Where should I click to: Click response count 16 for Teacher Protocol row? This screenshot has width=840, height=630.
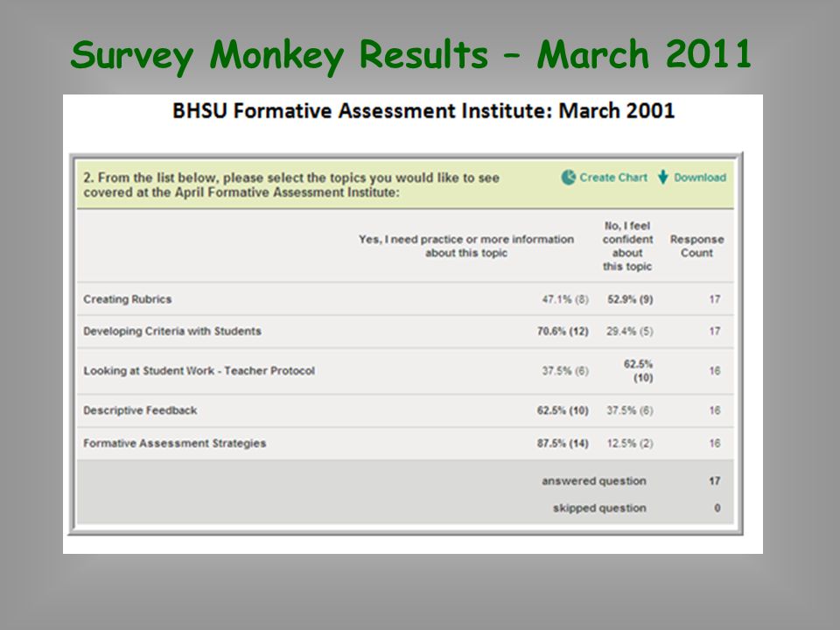point(715,371)
